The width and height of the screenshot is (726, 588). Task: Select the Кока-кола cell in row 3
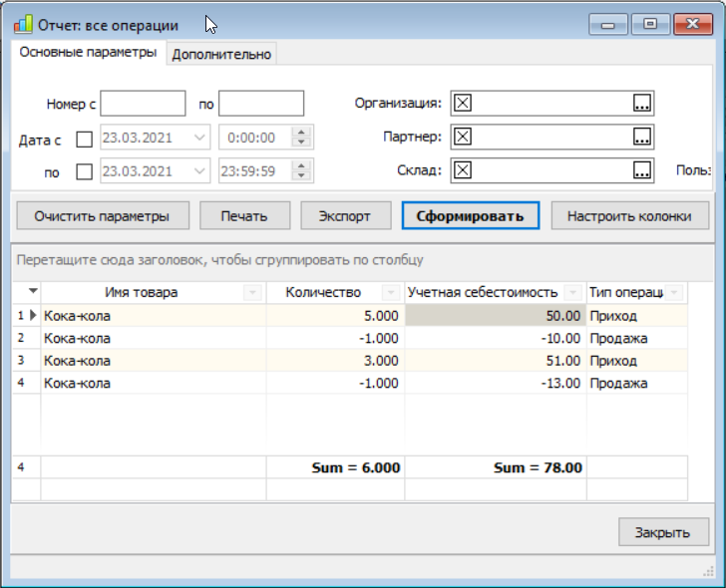(x=154, y=361)
